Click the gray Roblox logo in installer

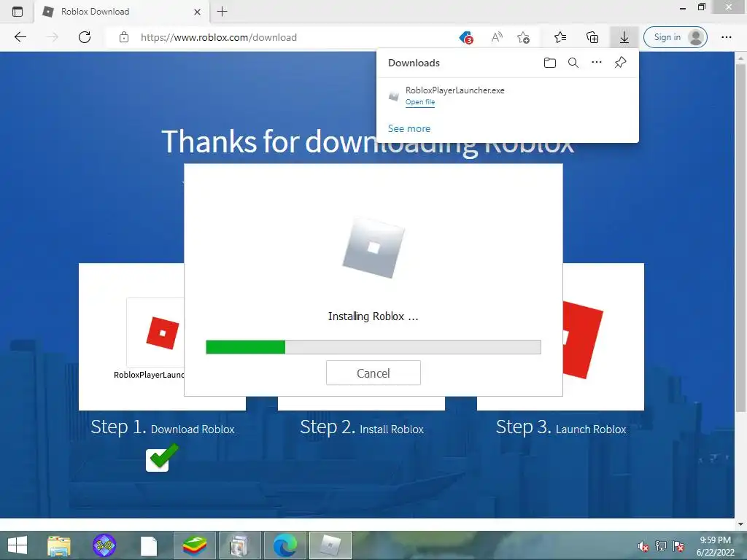373,248
